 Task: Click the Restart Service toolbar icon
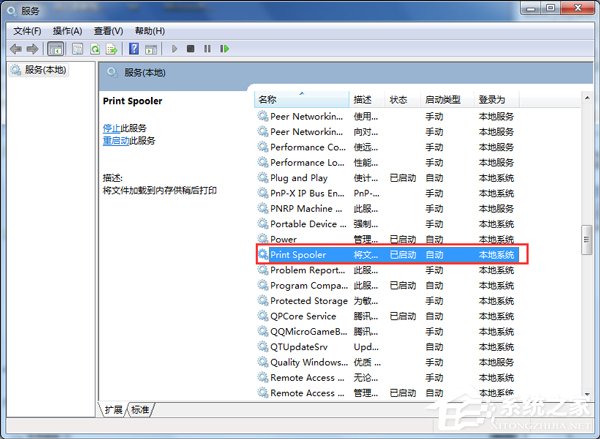click(225, 48)
